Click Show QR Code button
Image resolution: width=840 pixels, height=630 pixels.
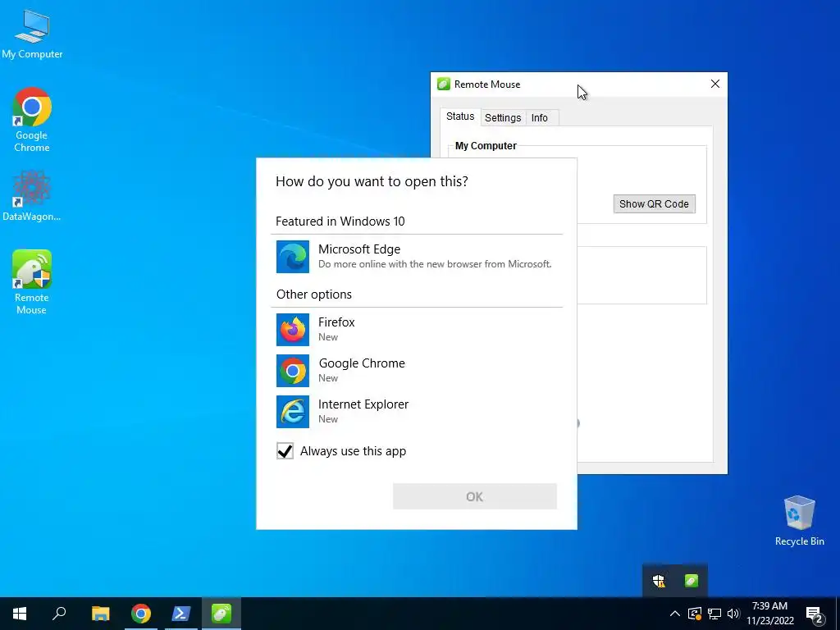coord(654,204)
